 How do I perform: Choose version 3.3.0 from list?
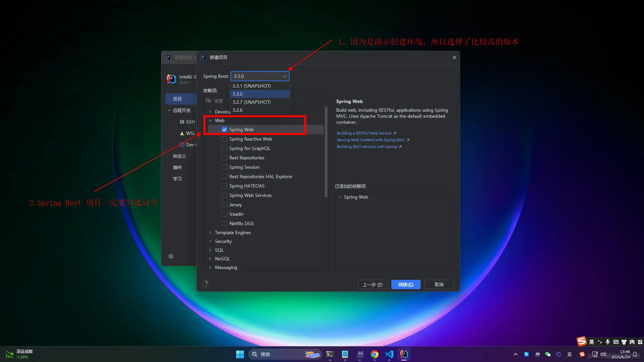click(260, 94)
